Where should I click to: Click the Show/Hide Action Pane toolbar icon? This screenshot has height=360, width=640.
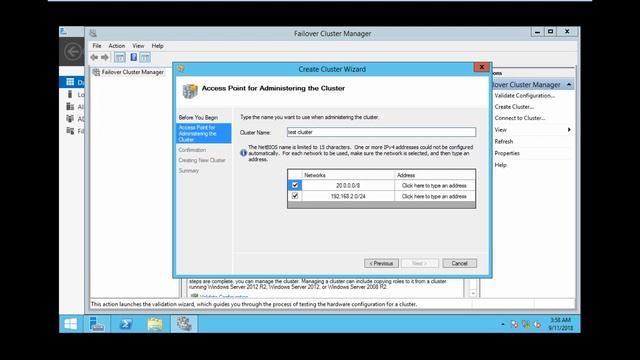pyautogui.click(x=145, y=58)
